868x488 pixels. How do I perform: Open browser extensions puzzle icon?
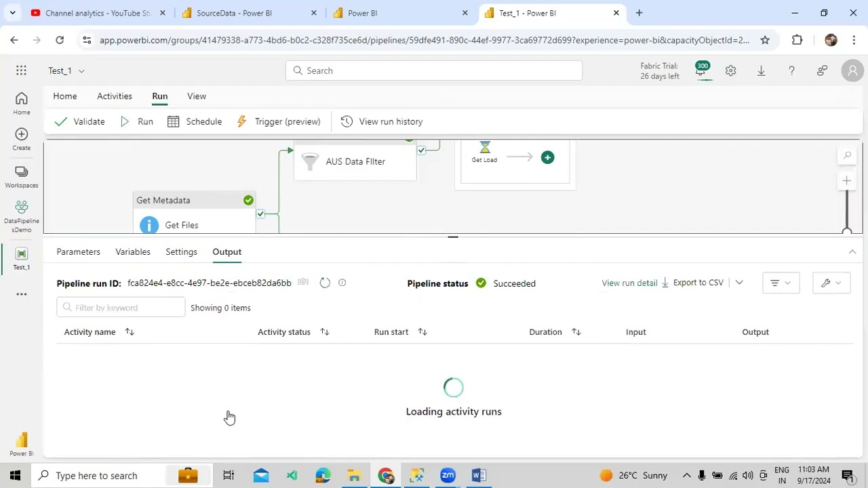[797, 40]
